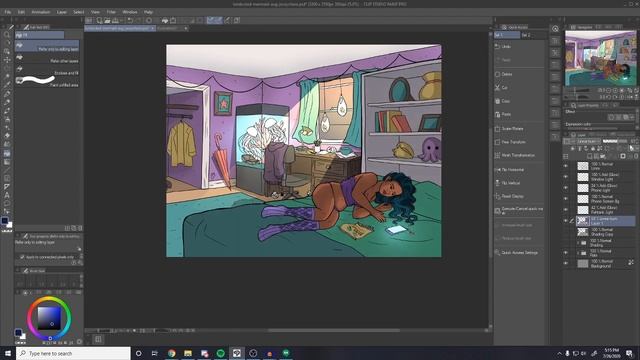The image size is (640, 360).
Task: Click the Undo arrow in command bar
Action: (130, 20)
